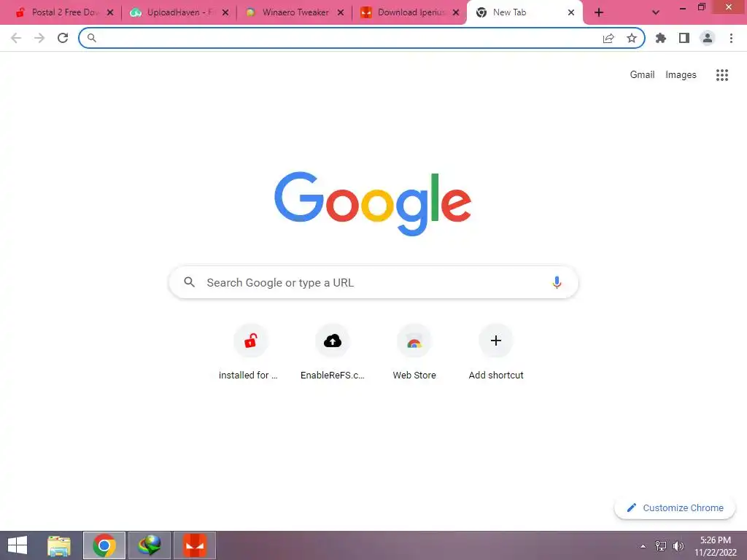747x560 pixels.
Task: Toggle the side panel icon
Action: pos(684,38)
